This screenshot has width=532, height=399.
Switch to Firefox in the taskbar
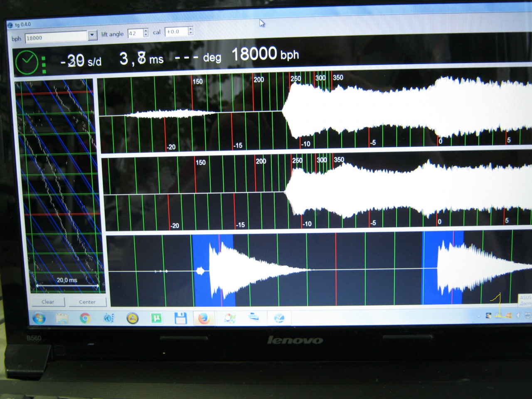[204, 319]
